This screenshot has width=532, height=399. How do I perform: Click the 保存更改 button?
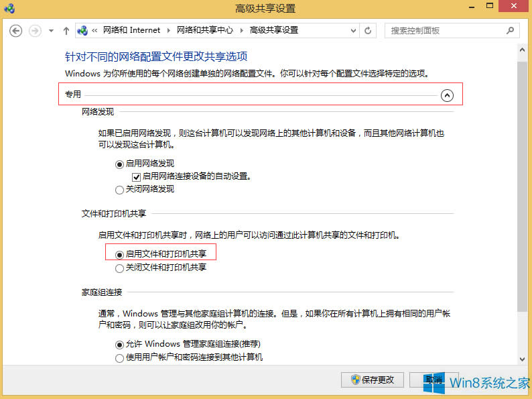pyautogui.click(x=372, y=380)
